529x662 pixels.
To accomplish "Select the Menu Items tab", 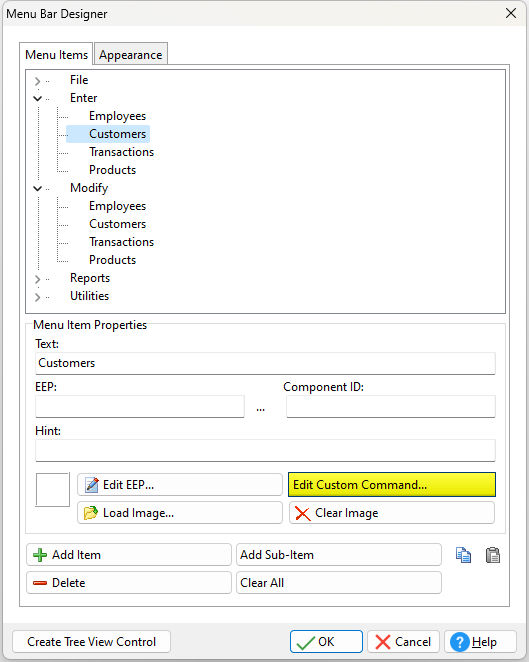I will [x=56, y=54].
